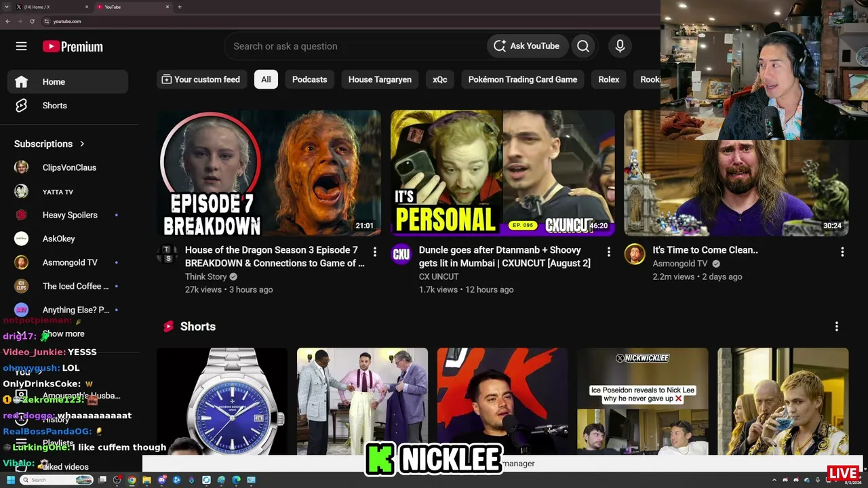This screenshot has width=868, height=488.
Task: Open a new browser tab
Action: 179,7
